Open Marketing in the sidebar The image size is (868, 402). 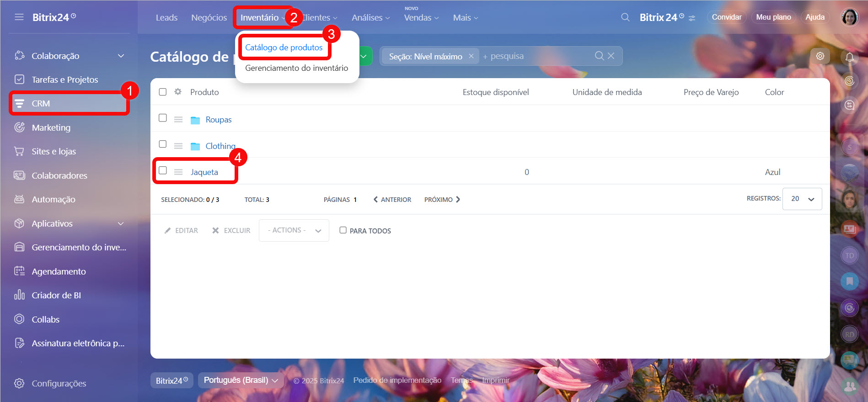point(51,127)
